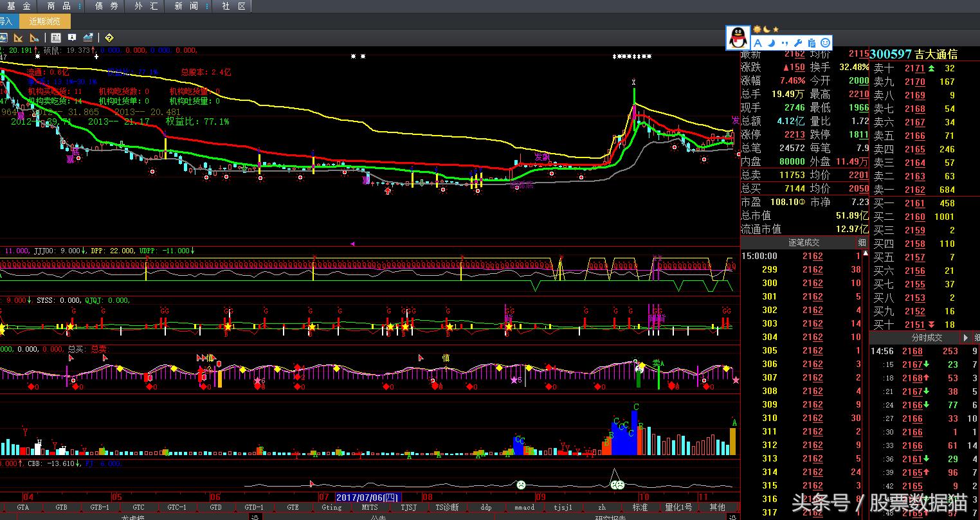Viewport: 980px width, 520px height.
Task: Open the 商品 menu
Action: click(59, 6)
